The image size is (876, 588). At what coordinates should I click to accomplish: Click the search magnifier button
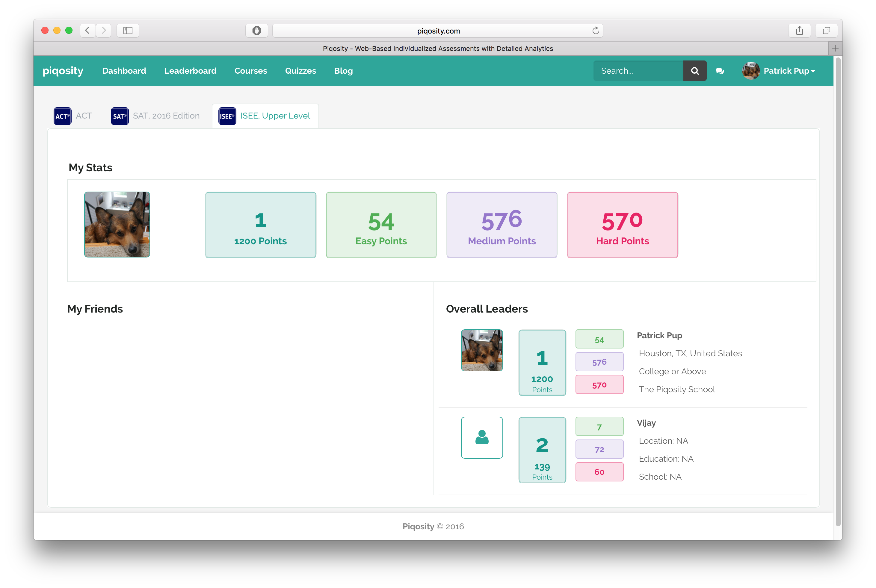click(x=694, y=71)
